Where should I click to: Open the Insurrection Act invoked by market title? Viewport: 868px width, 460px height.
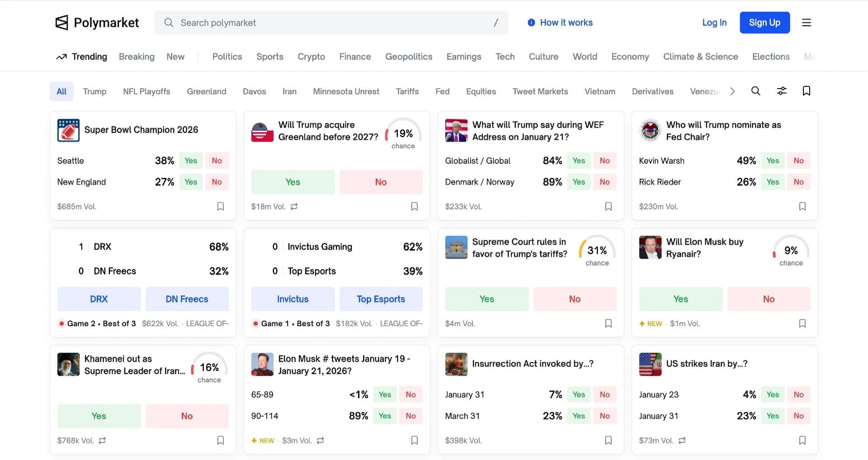click(x=533, y=364)
